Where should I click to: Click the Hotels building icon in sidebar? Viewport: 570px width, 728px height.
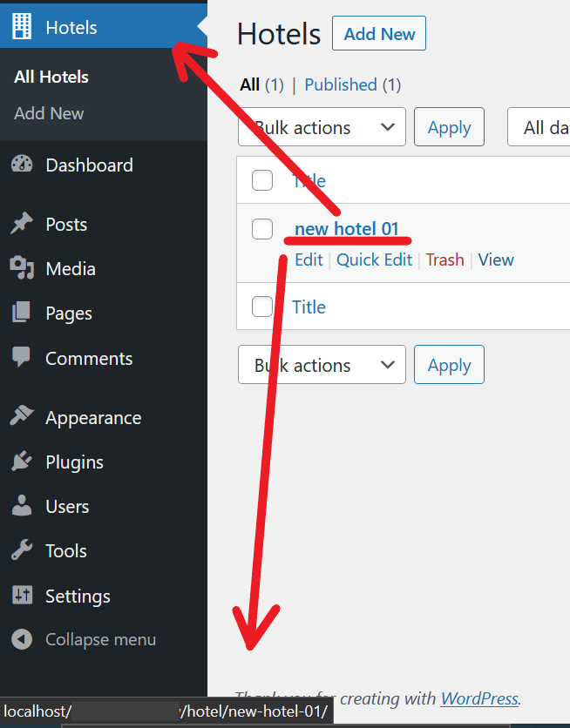click(x=22, y=26)
